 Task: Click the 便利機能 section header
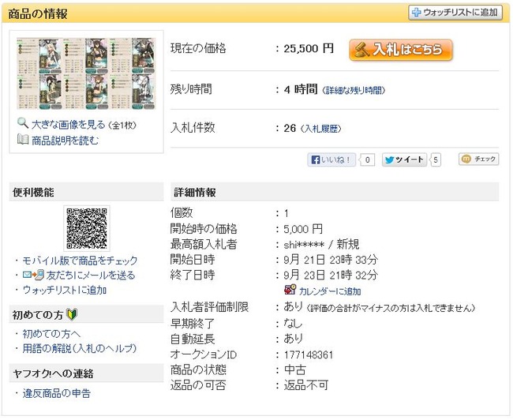click(86, 192)
